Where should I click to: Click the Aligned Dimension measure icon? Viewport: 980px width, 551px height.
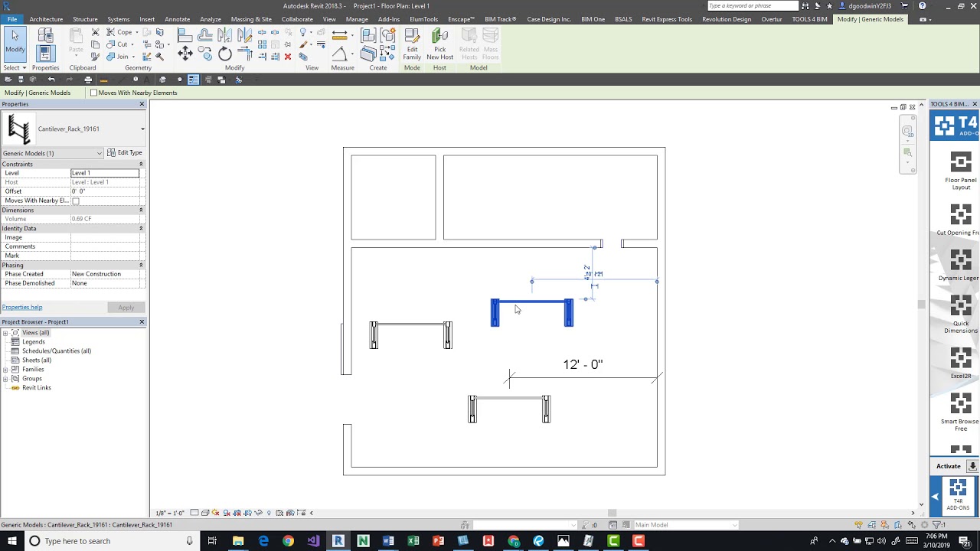point(339,34)
